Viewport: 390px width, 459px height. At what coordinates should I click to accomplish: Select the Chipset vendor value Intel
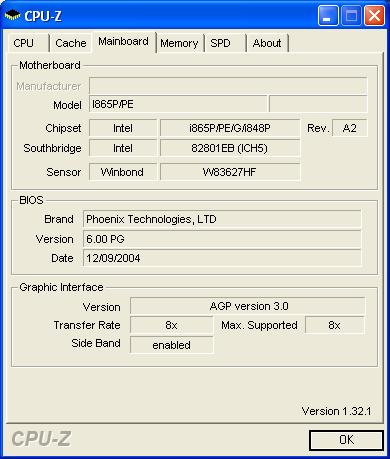123,128
